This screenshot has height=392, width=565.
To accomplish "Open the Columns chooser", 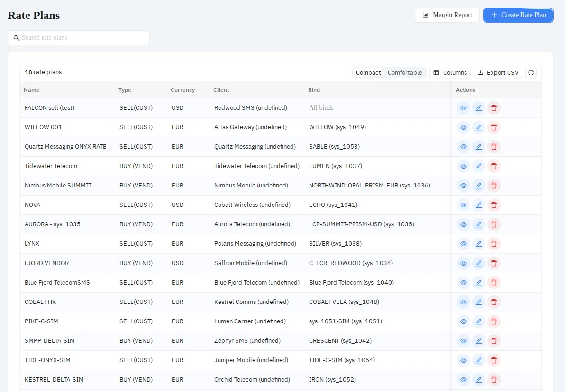I will tap(450, 73).
